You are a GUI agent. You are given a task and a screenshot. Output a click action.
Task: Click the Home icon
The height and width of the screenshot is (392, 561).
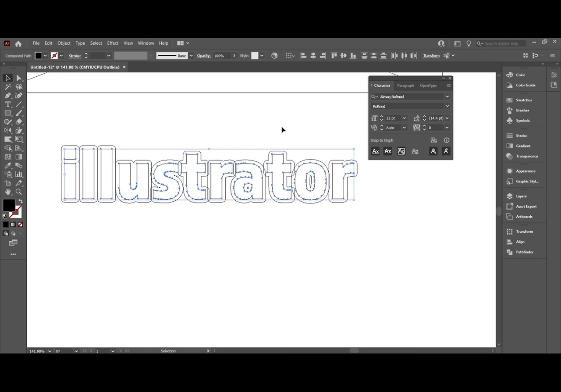18,43
